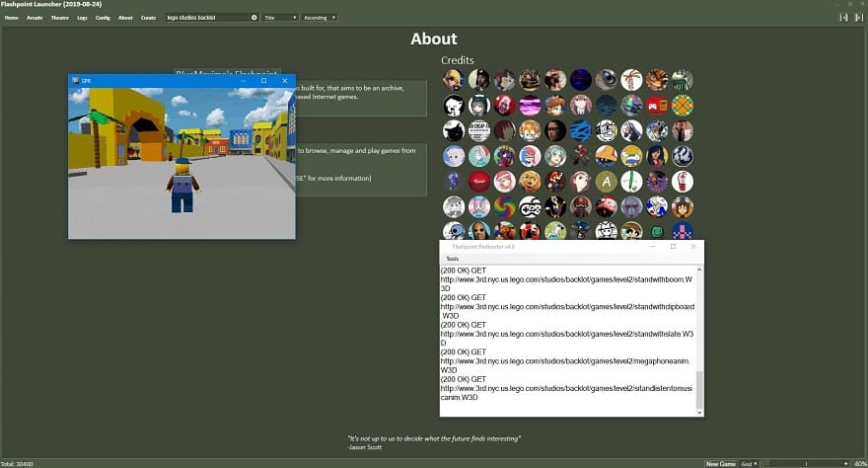
Task: Click the pink glitch-stripes credits avatar
Action: tap(530, 106)
